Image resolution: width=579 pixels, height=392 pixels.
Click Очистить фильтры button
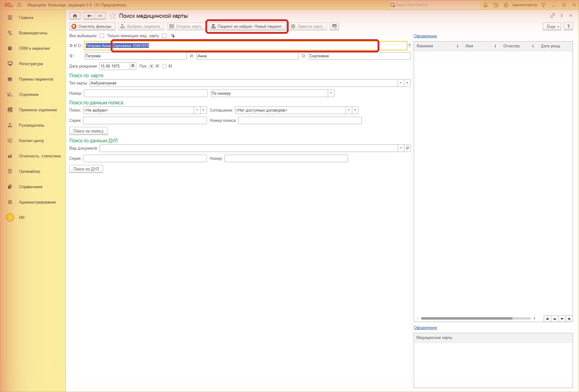(92, 26)
